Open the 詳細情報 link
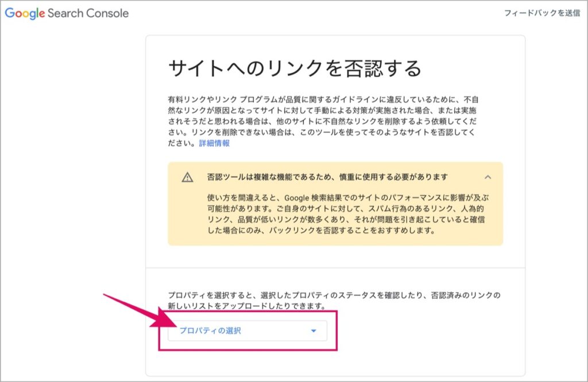Viewport: 588px width, 382px height. pos(214,143)
